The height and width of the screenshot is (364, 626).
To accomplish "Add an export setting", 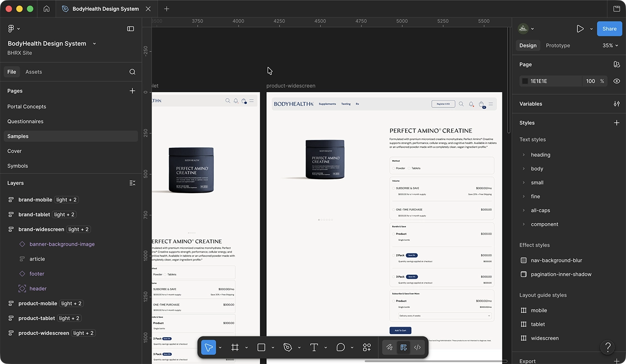I will [617, 361].
